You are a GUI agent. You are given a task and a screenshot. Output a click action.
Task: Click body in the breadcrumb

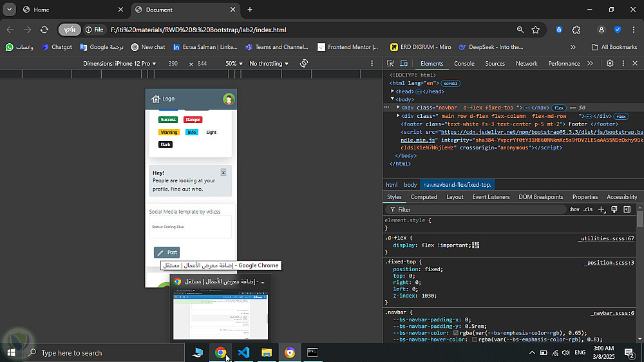coord(410,184)
